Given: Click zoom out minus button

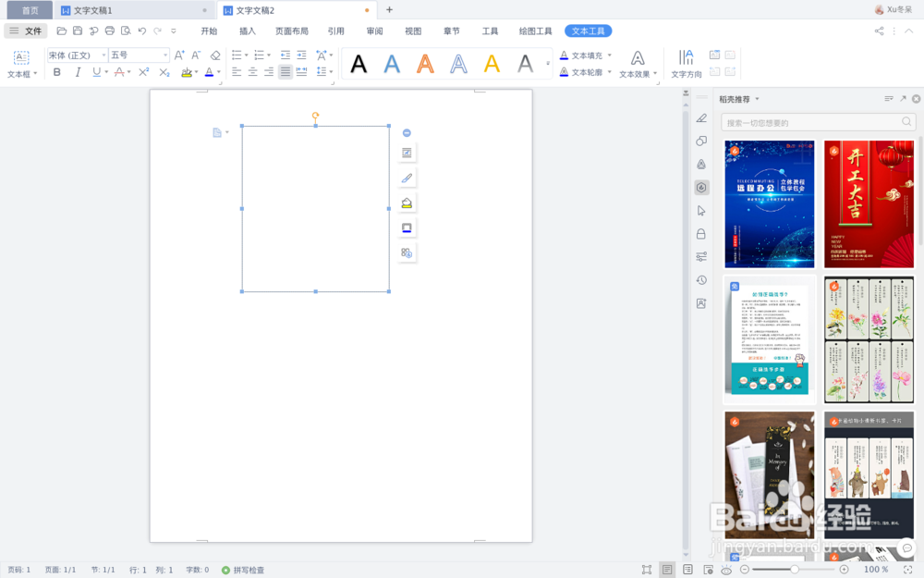Looking at the screenshot, I should 744,570.
